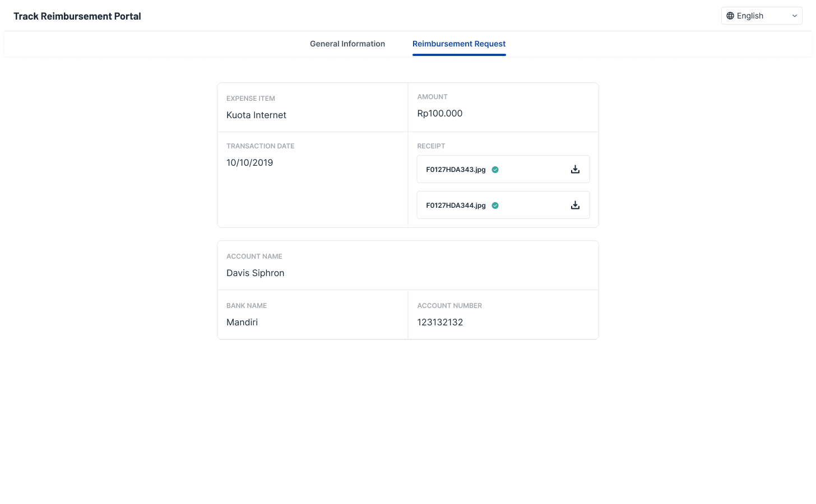Click the RECEIPT section label

[x=431, y=146]
